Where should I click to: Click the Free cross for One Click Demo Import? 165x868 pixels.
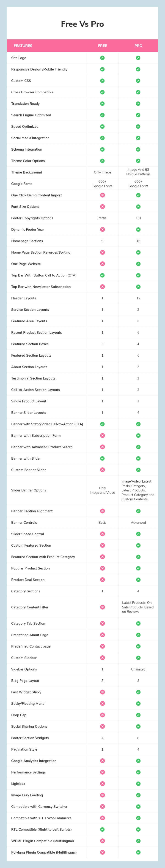(102, 195)
